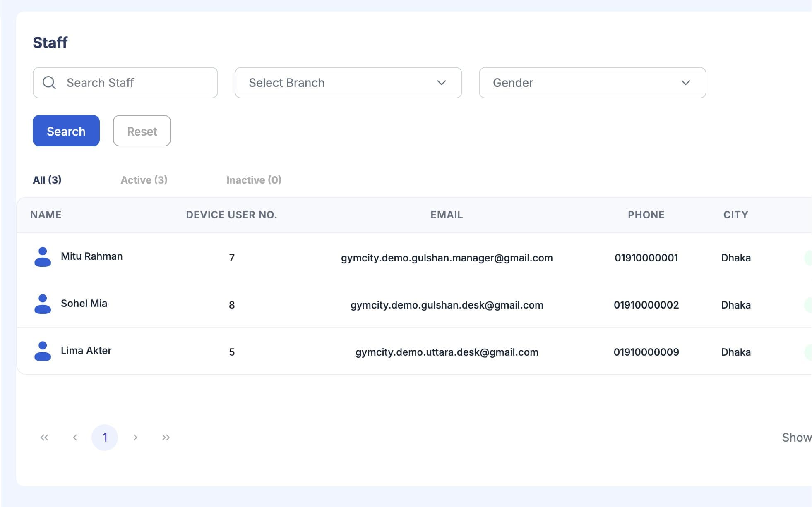Viewport: 812px width, 507px height.
Task: Click phone number 01910000002
Action: pos(646,305)
